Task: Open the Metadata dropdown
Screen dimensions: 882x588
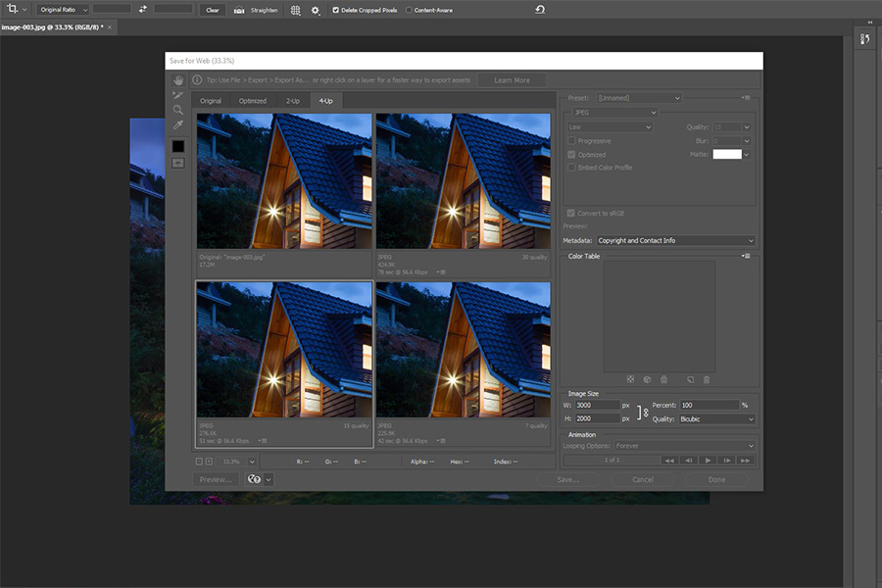Action: (675, 240)
